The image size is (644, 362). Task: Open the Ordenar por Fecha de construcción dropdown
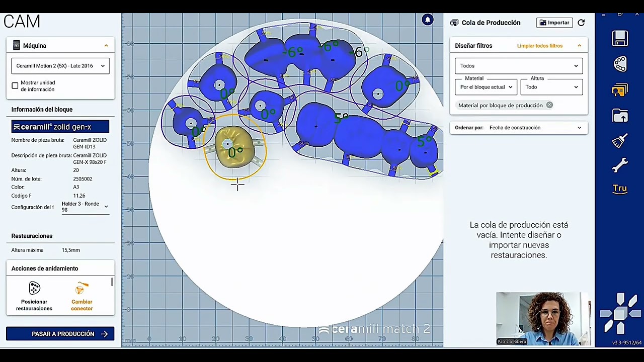519,128
